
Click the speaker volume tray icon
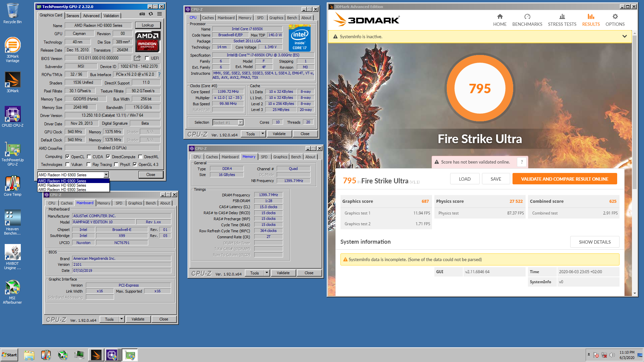[612, 355]
